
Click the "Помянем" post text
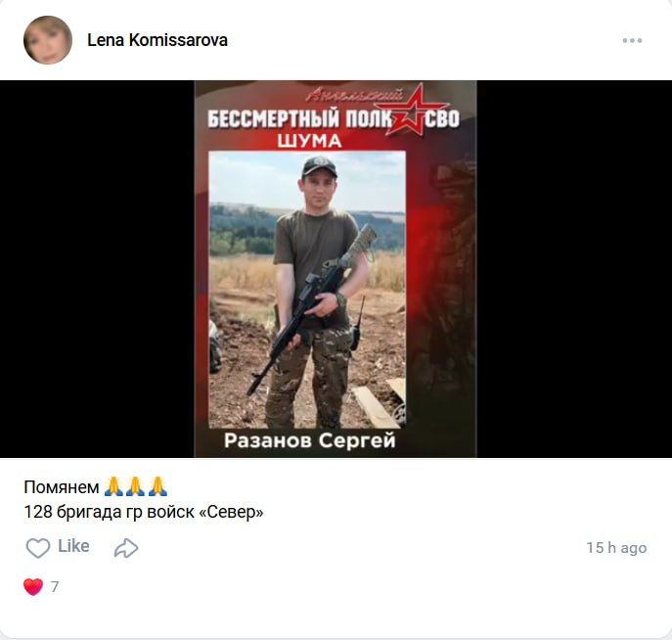coord(62,487)
